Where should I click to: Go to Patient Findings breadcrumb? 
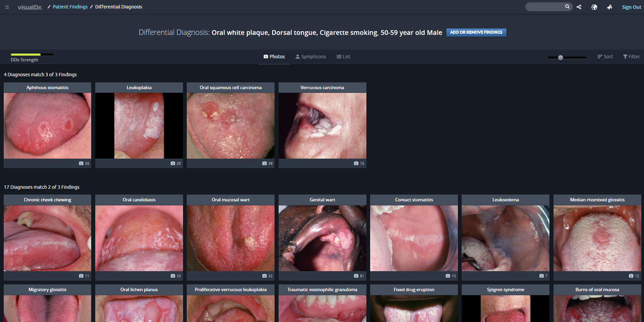coord(70,7)
